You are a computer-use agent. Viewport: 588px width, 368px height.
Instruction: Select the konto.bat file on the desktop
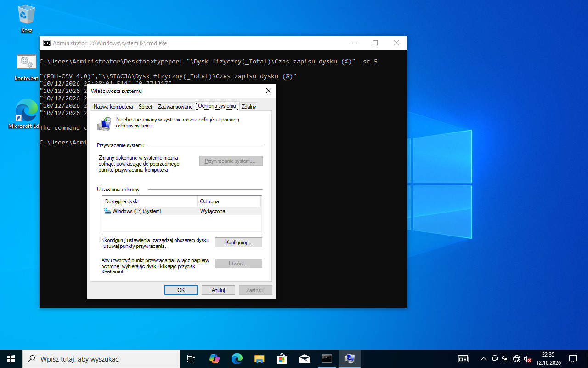click(26, 68)
